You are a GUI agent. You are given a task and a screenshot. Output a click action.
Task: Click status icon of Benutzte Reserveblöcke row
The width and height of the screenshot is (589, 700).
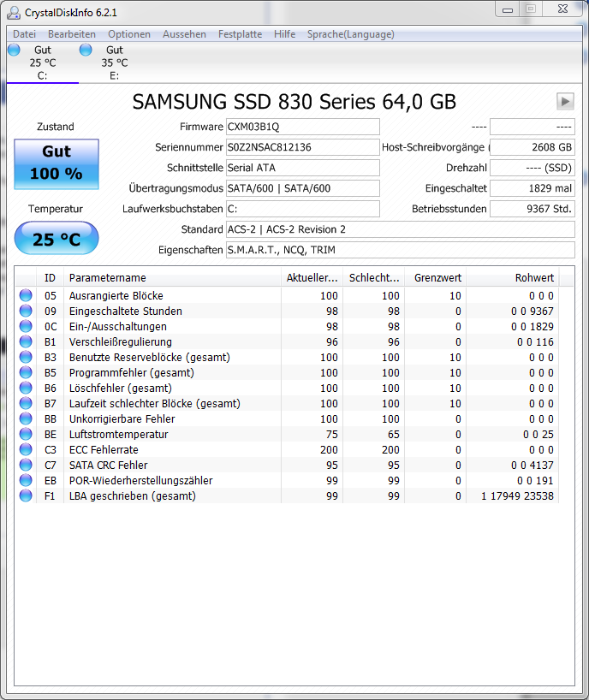(26, 357)
